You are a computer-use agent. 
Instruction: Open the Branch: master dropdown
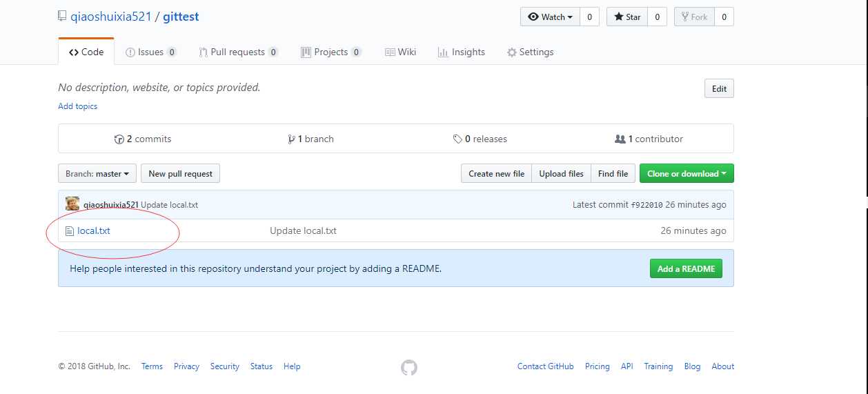(x=97, y=173)
